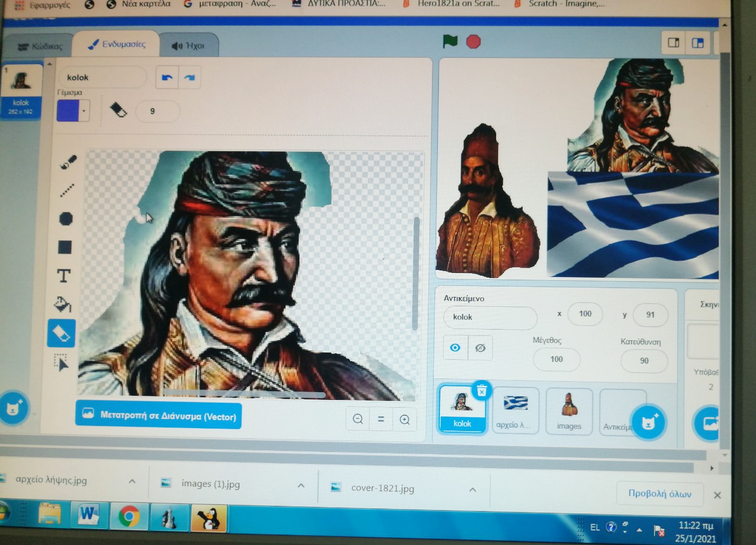
Task: Open Chrome from the taskbar
Action: pyautogui.click(x=129, y=517)
